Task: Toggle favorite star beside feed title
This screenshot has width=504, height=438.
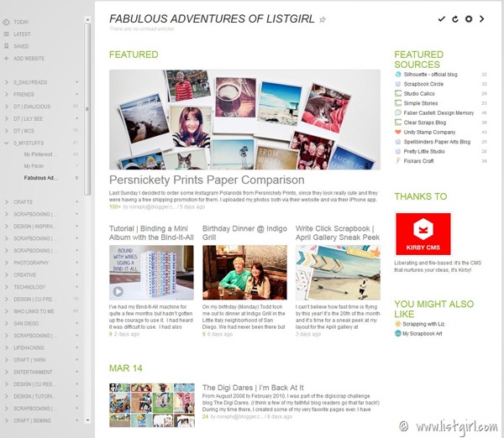Action: point(323,19)
